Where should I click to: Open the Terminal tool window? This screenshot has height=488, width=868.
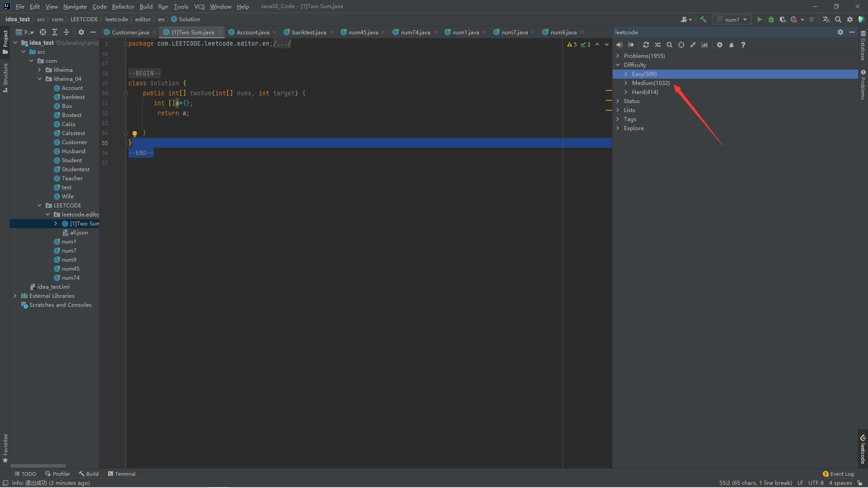tap(122, 474)
